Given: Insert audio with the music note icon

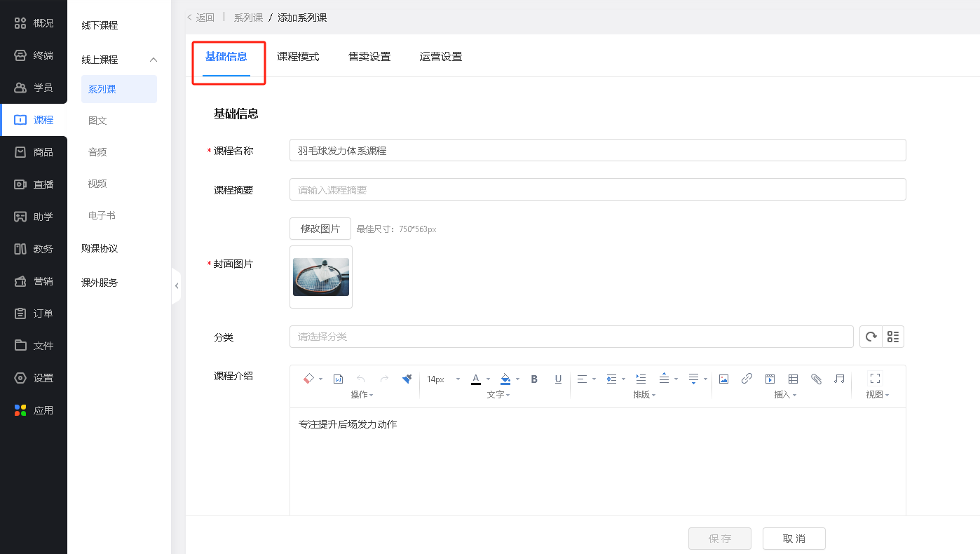Looking at the screenshot, I should point(839,379).
